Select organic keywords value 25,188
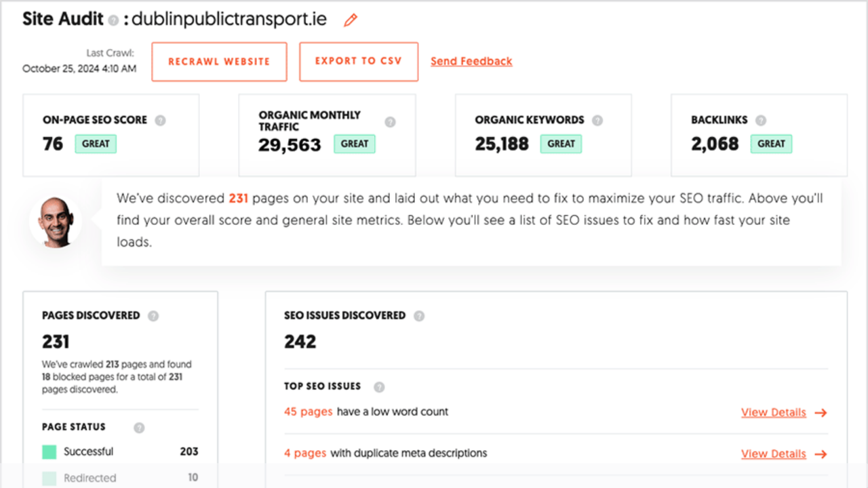Screen dimensions: 868x488 click(502, 144)
